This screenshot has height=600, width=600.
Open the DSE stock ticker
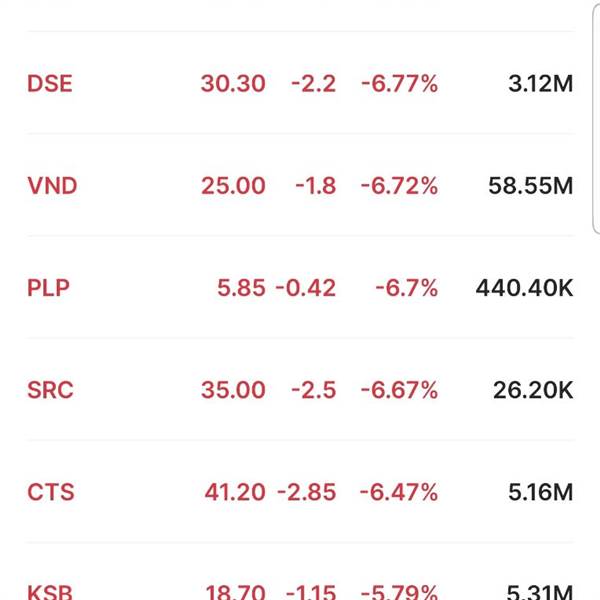tap(50, 83)
